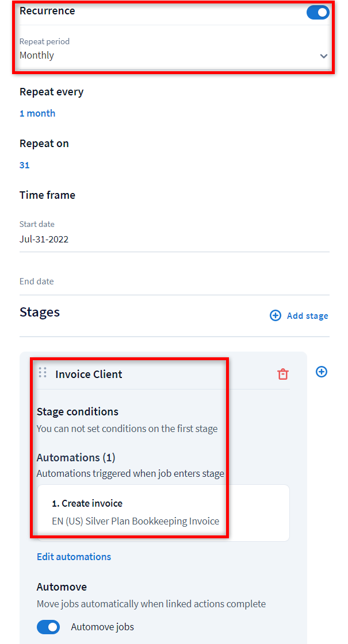Open the Create invoice automation card
Image resolution: width=348 pixels, height=644 pixels.
click(x=163, y=512)
